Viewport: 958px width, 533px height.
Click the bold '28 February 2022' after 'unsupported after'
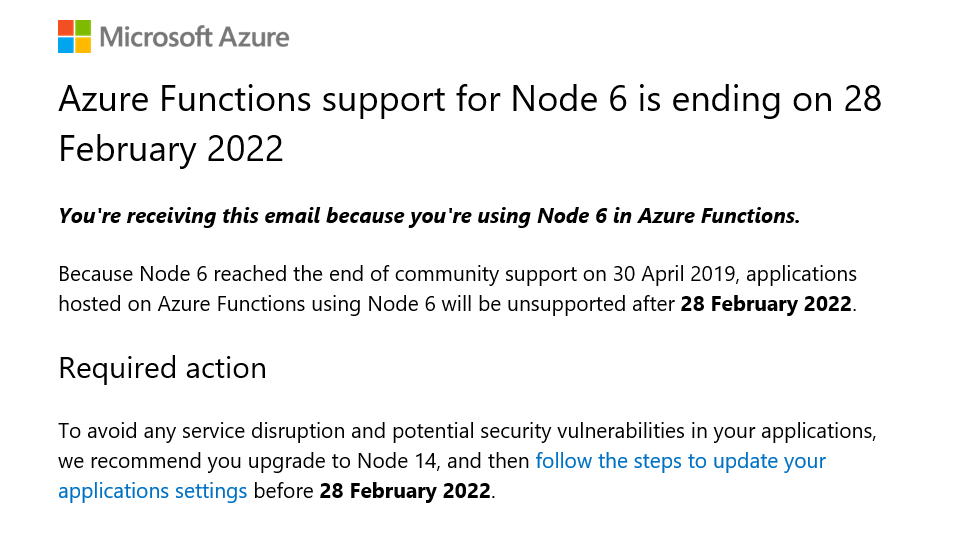pos(766,304)
